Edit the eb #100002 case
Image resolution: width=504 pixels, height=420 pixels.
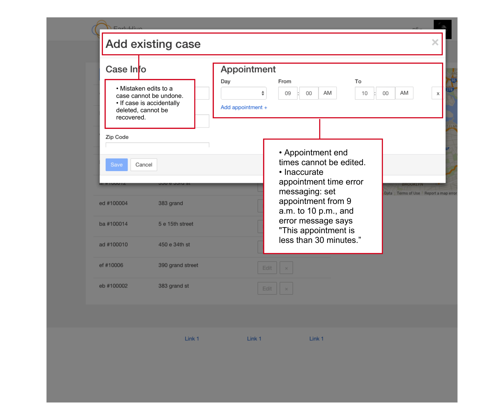(x=267, y=289)
